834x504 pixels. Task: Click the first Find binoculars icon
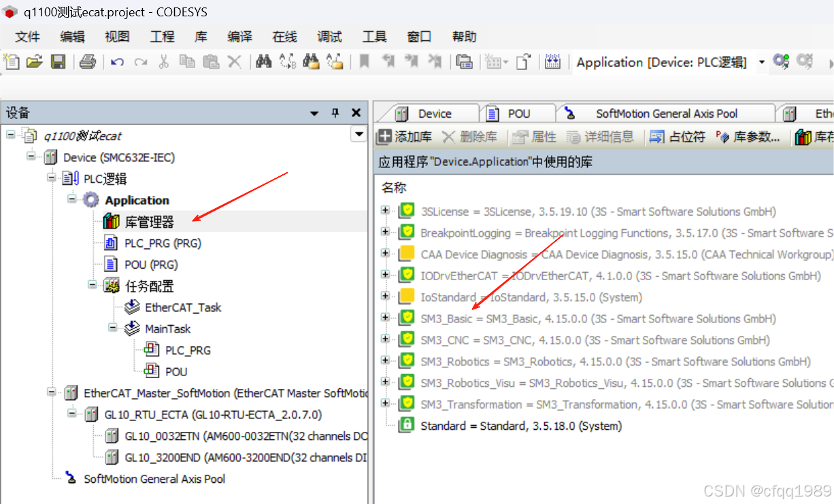(x=264, y=62)
